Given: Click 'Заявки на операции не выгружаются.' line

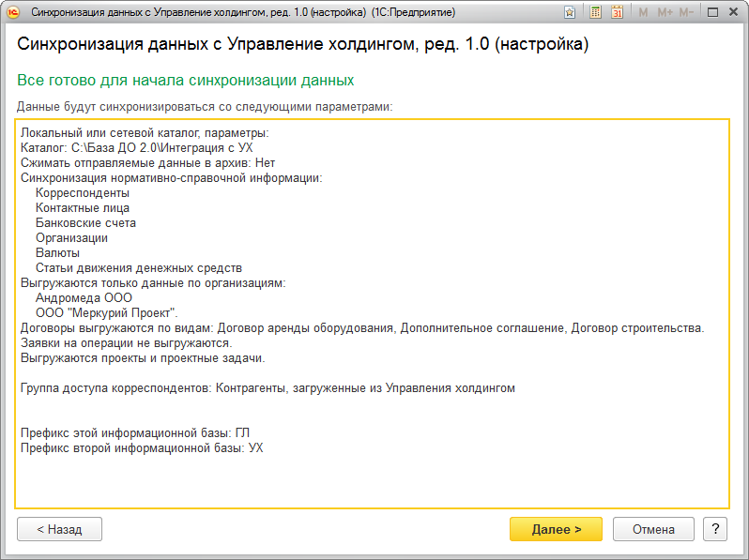Looking at the screenshot, I should point(126,342).
